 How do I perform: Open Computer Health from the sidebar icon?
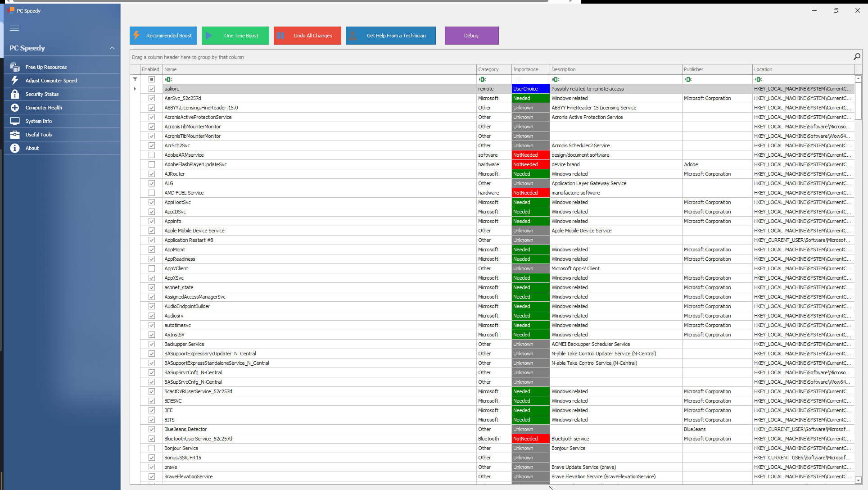tap(15, 107)
